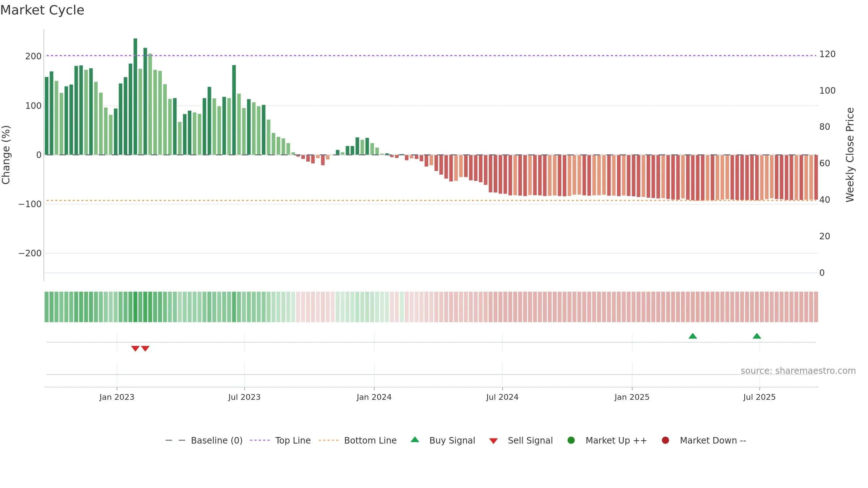
Task: Select the buy signal marker at Jul 2025
Action: tap(757, 336)
